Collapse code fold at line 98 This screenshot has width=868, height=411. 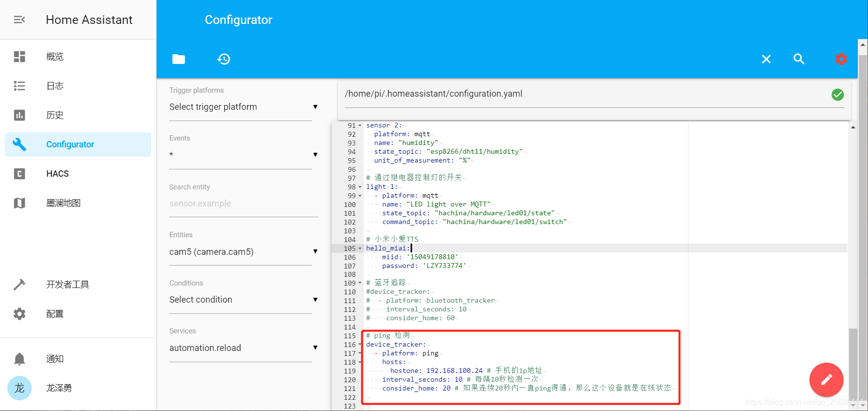click(360, 187)
